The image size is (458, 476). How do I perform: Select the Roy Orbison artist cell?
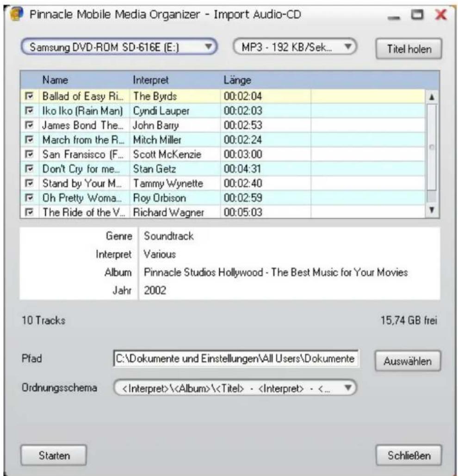coord(175,198)
